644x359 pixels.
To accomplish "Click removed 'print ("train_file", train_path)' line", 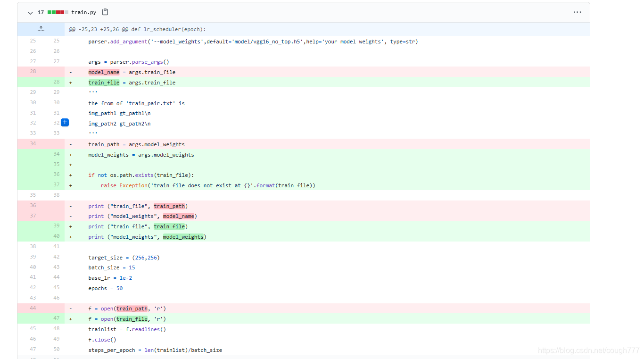I will pos(138,206).
